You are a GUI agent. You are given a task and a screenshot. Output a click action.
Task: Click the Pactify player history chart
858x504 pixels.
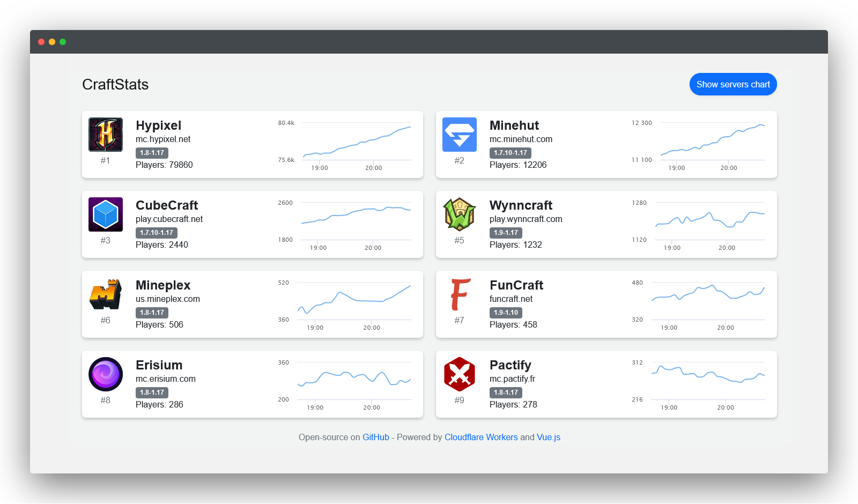click(x=699, y=384)
